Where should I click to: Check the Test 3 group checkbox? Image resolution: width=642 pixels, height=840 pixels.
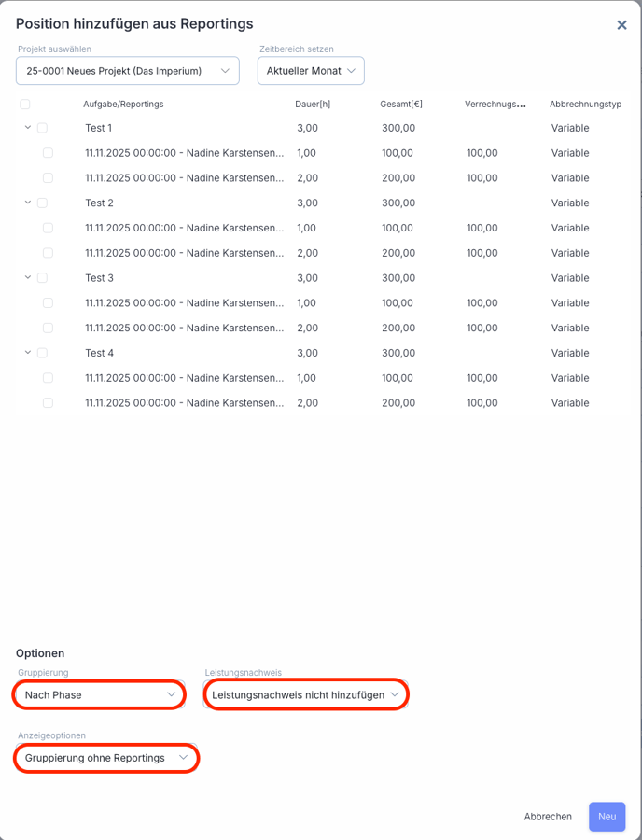click(42, 278)
